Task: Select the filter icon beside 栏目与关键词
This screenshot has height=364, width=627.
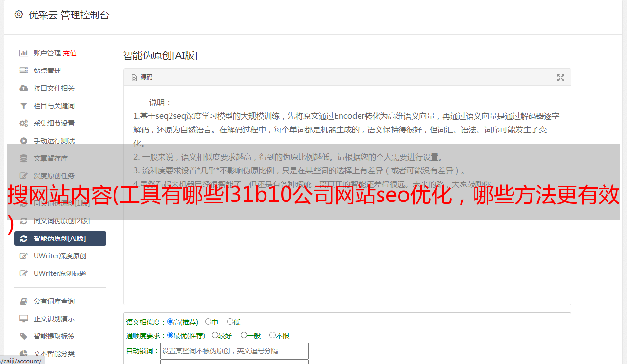Action: (x=23, y=106)
